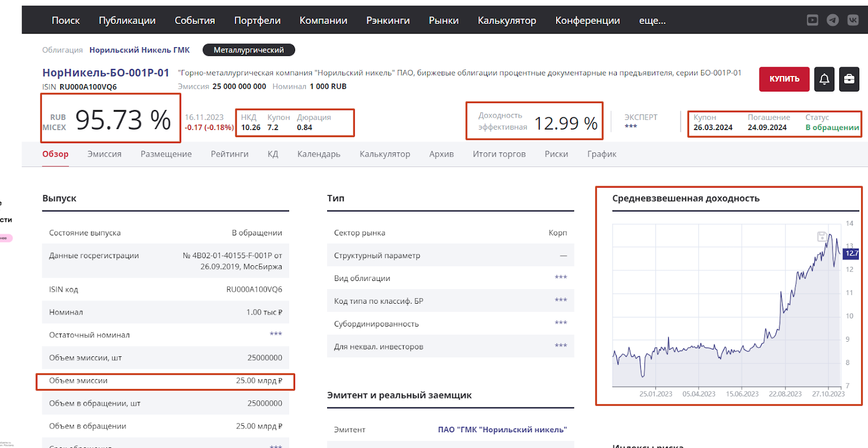Viewport: 868px width, 448px height.
Task: Open the Рынки menu item
Action: tap(444, 21)
